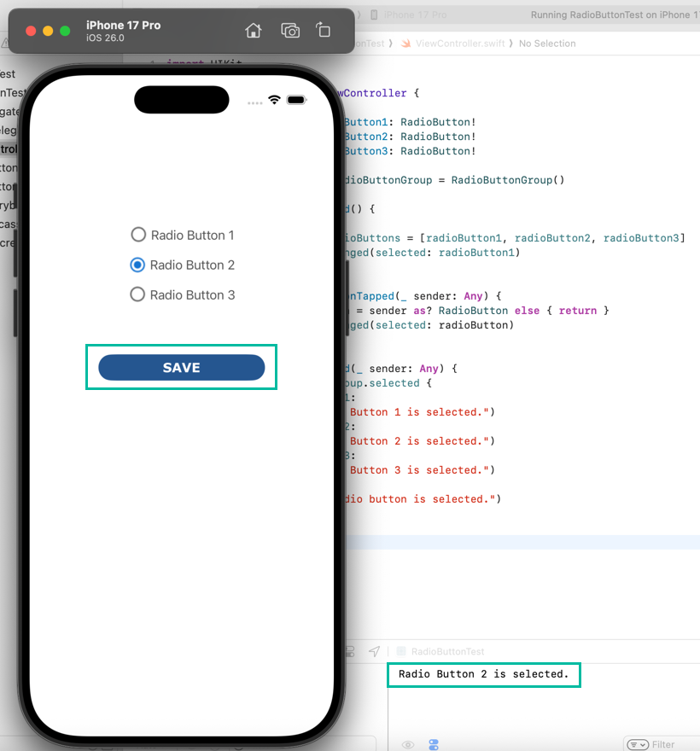Click the eye Quick Look icon below console
The image size is (700, 751).
tap(408, 745)
